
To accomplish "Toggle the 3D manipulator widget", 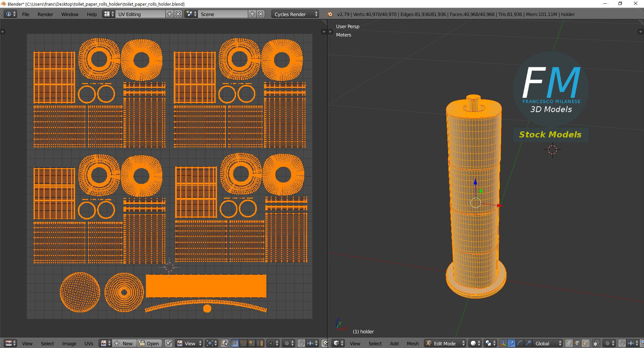I will coord(503,343).
